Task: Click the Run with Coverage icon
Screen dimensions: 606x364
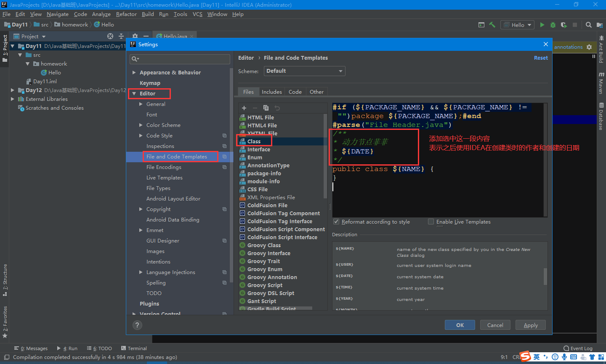Action: [564, 25]
